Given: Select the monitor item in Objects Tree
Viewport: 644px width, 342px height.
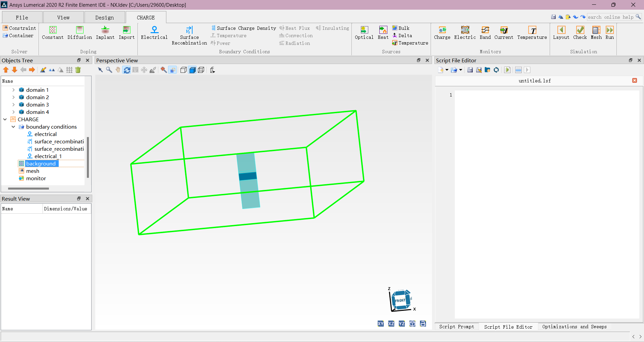Looking at the screenshot, I should [x=36, y=179].
